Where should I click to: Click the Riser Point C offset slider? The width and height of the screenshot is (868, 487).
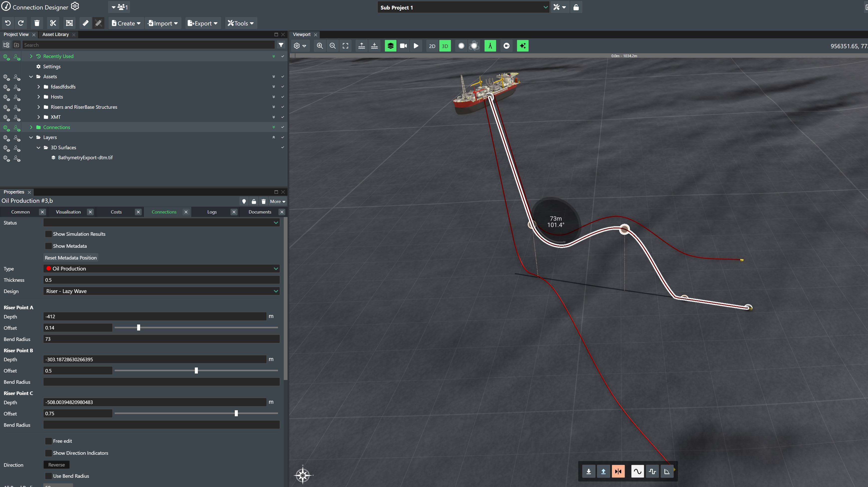196,413
